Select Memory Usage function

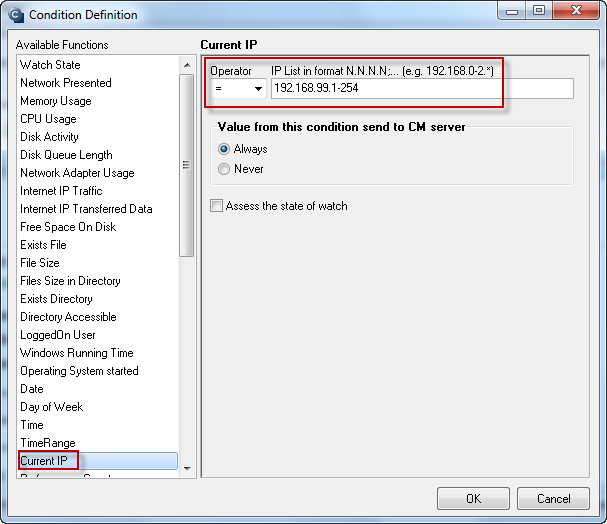[x=98, y=101]
